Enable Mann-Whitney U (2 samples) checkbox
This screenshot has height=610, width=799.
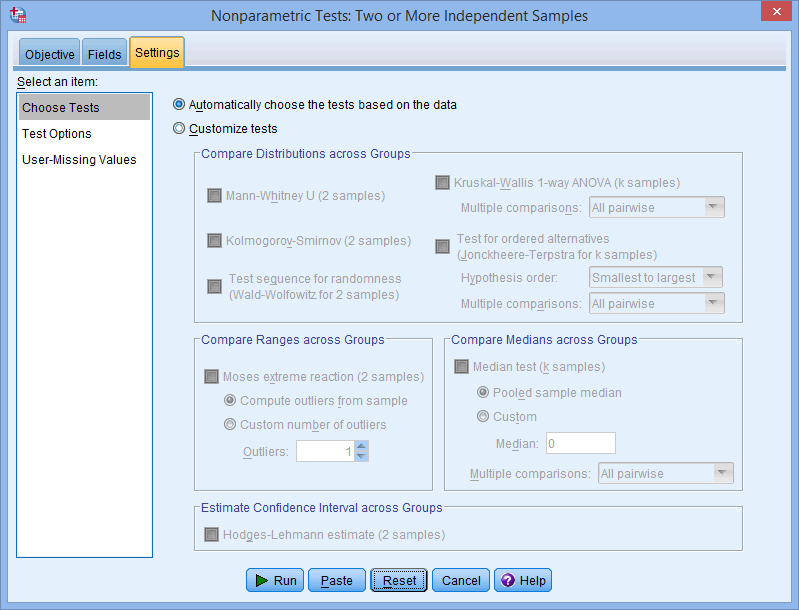tap(215, 196)
